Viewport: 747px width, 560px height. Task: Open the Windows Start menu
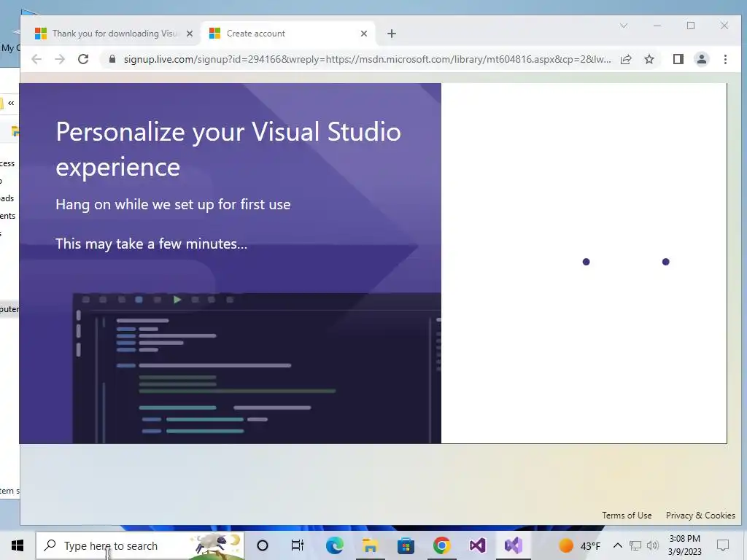(18, 545)
